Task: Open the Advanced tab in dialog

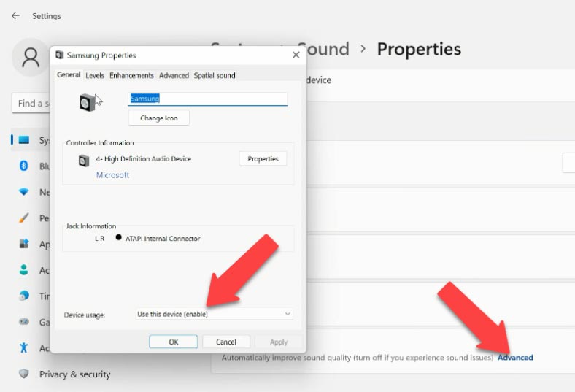Action: (174, 75)
